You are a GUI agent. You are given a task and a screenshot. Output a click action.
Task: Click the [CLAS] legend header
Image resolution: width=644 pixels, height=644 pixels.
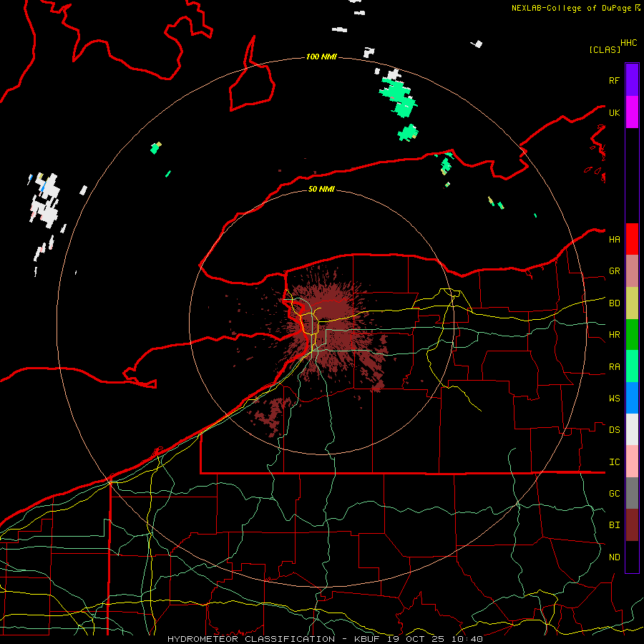604,49
